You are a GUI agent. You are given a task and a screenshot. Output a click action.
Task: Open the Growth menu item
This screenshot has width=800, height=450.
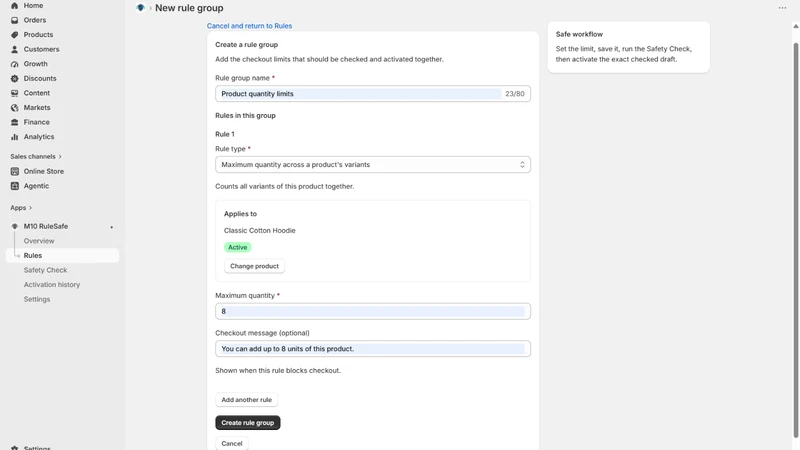35,64
